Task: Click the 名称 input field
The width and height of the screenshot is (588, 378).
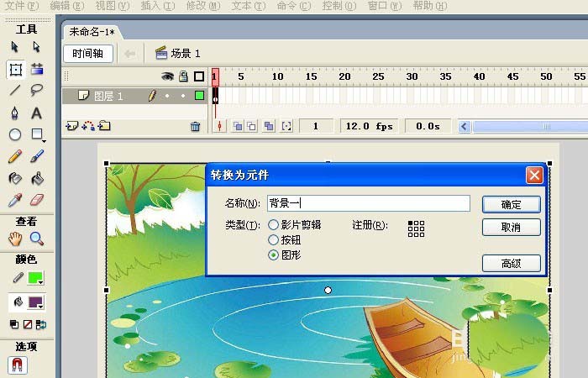Action: [x=369, y=203]
